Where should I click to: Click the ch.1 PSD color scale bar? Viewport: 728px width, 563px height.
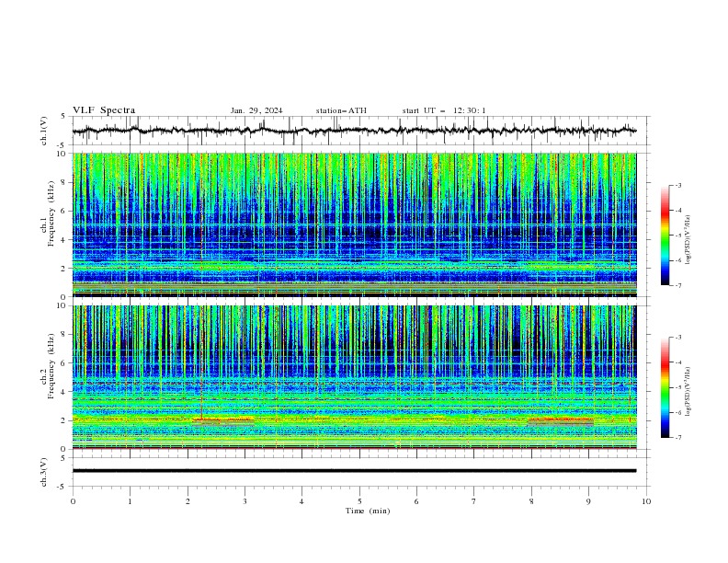pyautogui.click(x=665, y=236)
